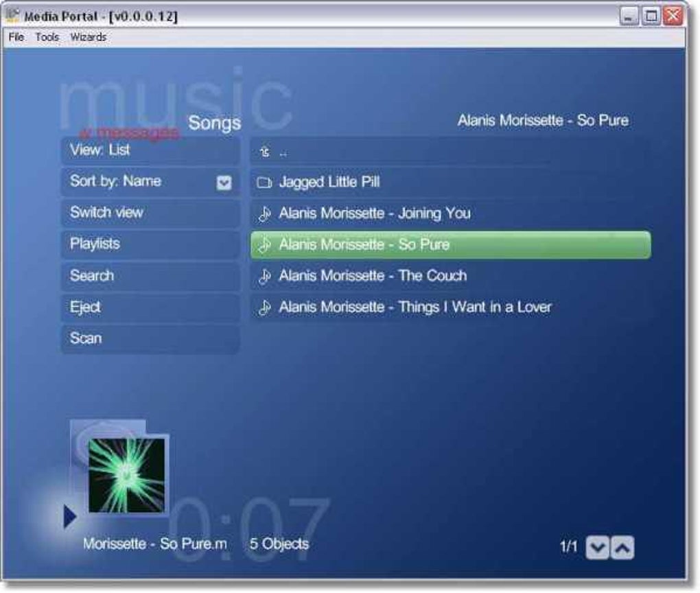Screen dimensions: 700x593
Task: Click the page up arrow button
Action: [622, 548]
